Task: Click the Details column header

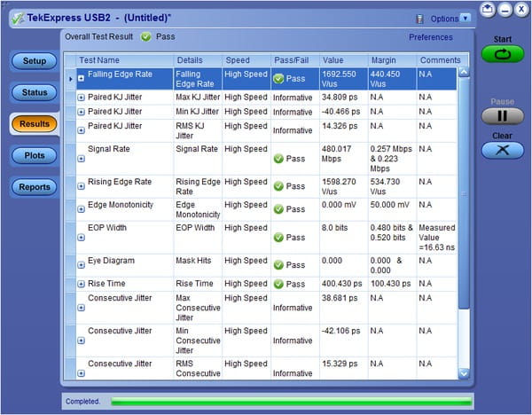Action: [x=198, y=60]
